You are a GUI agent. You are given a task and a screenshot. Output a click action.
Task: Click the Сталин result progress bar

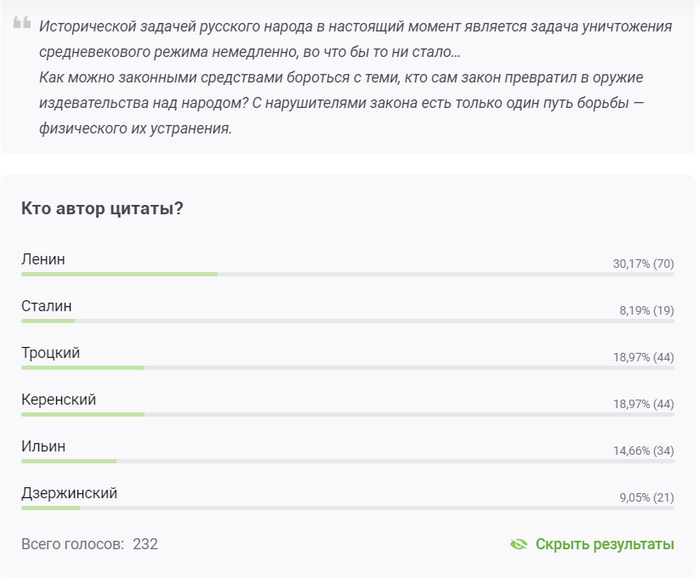click(x=347, y=321)
